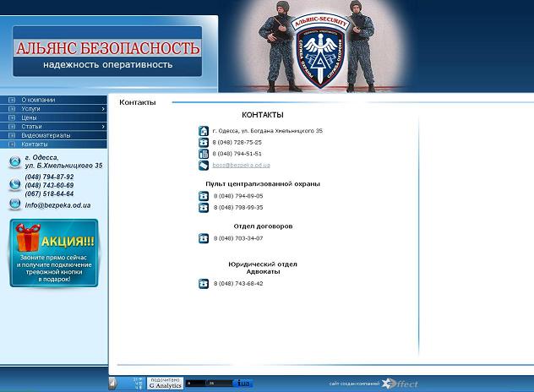The height and width of the screenshot is (392, 534).
Task: Click the mail icon beside boss@bezpeka.od.ua
Action: point(204,166)
